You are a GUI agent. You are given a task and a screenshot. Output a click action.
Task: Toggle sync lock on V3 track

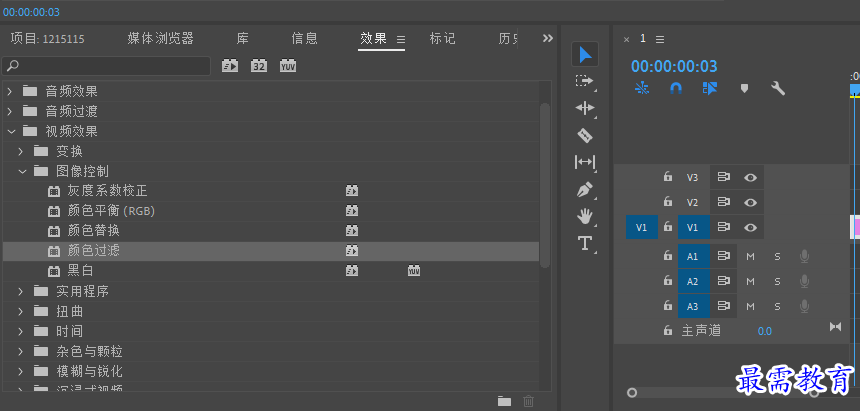(x=723, y=177)
